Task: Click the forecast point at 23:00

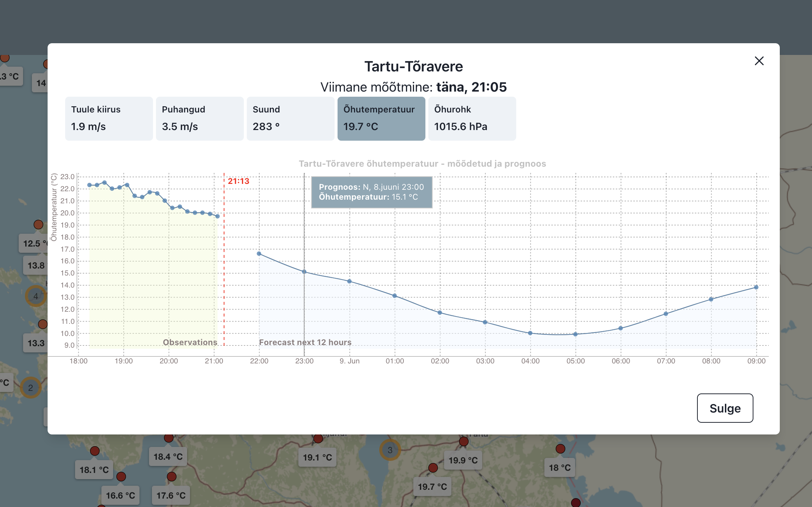Action: point(304,272)
